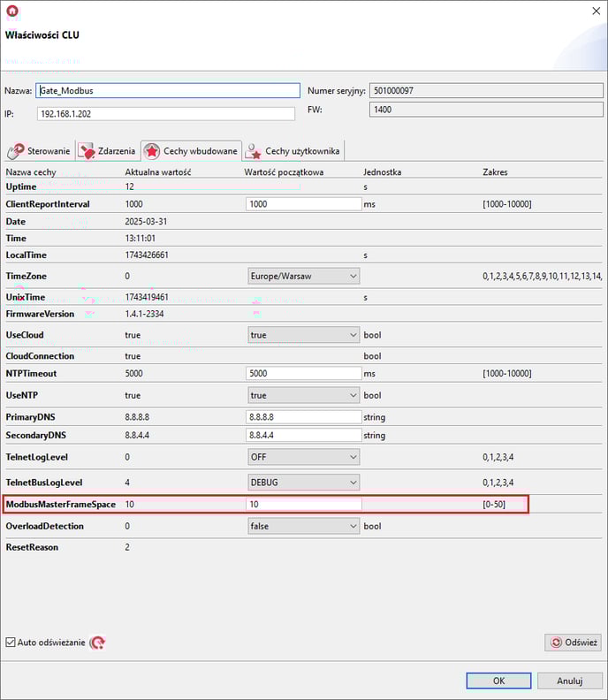The width and height of the screenshot is (608, 700).
Task: Click the Nazwa cechy column header
Action: click(31, 171)
